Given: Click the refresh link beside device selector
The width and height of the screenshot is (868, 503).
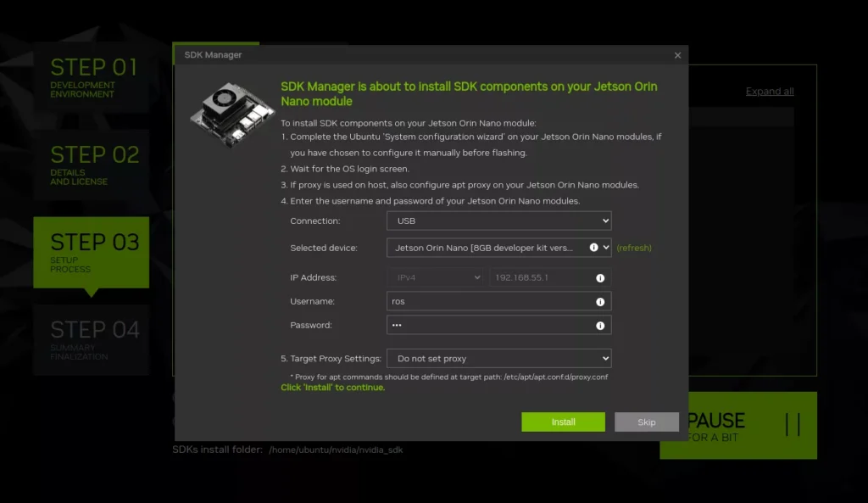Looking at the screenshot, I should point(634,248).
